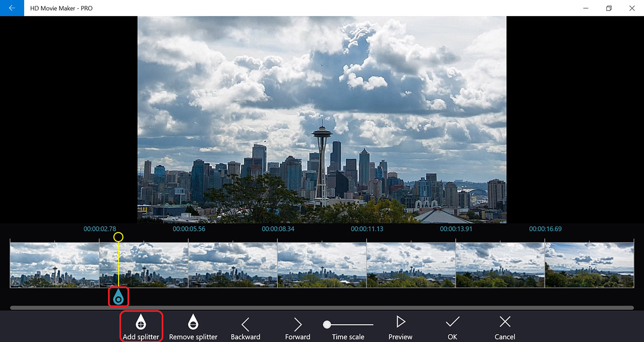644x342 pixels.
Task: Click the horizontal timeline scrollbar
Action: 322,307
